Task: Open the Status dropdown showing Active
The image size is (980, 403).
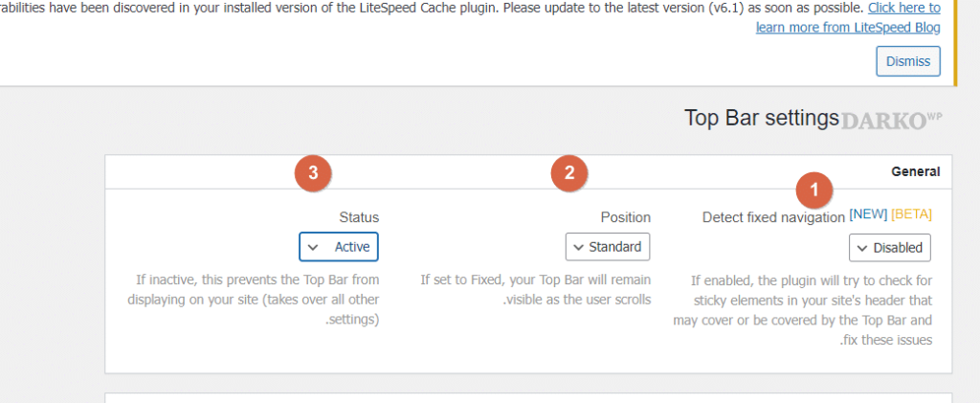Action: (339, 246)
